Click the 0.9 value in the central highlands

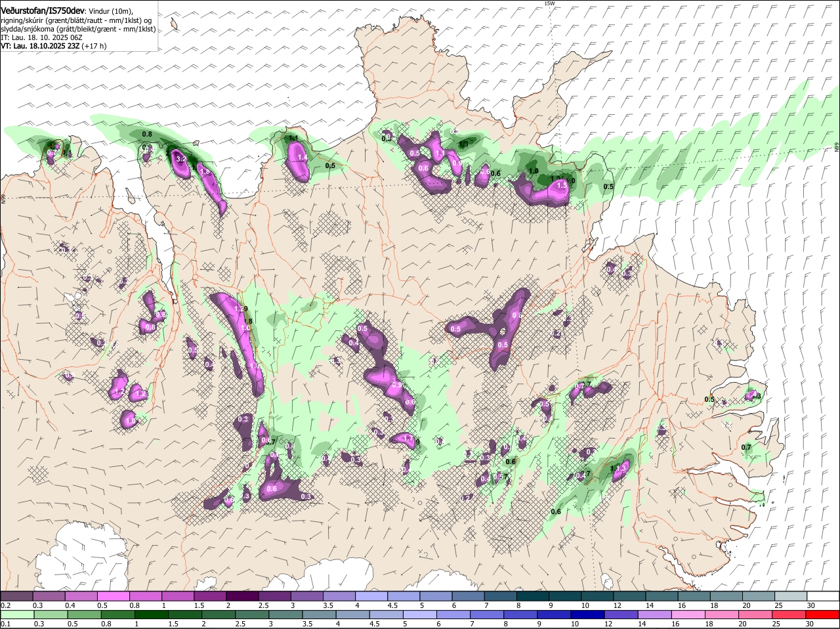pos(396,385)
